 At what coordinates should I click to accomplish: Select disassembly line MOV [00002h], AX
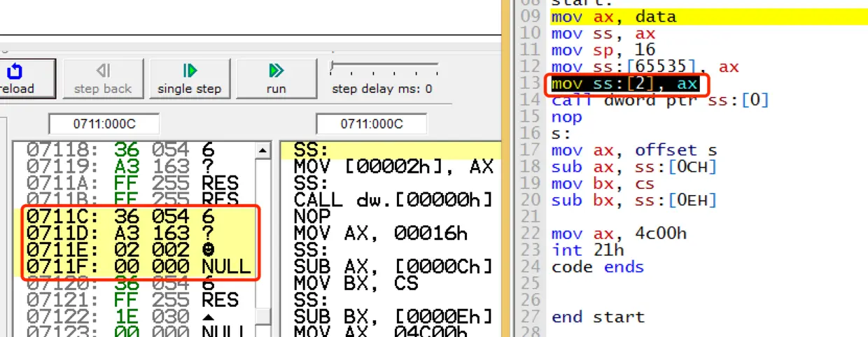[x=394, y=167]
